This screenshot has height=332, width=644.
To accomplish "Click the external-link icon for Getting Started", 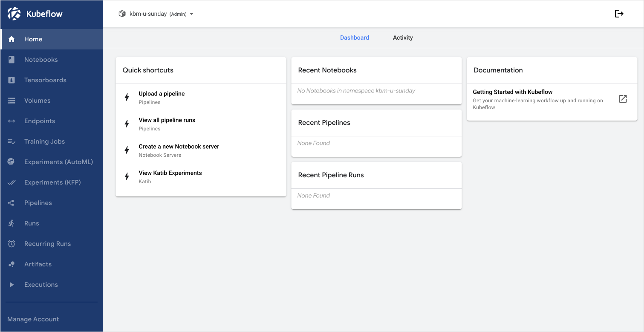I will click(x=623, y=99).
